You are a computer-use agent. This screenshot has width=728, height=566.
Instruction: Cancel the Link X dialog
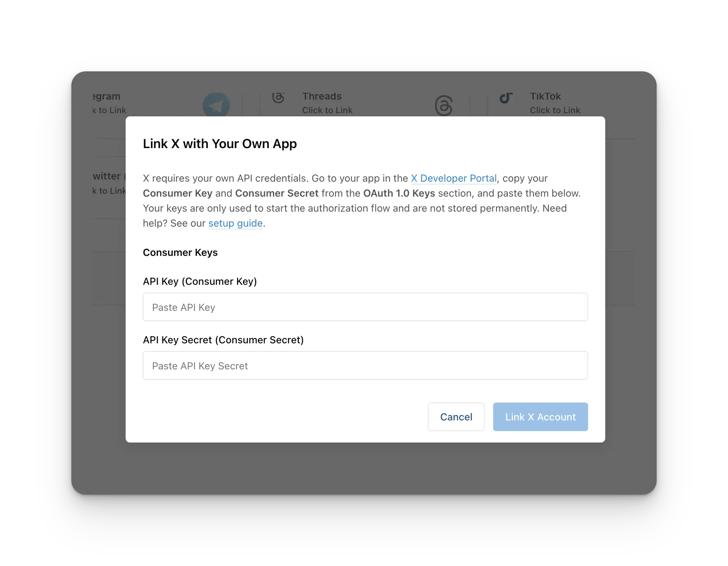456,417
